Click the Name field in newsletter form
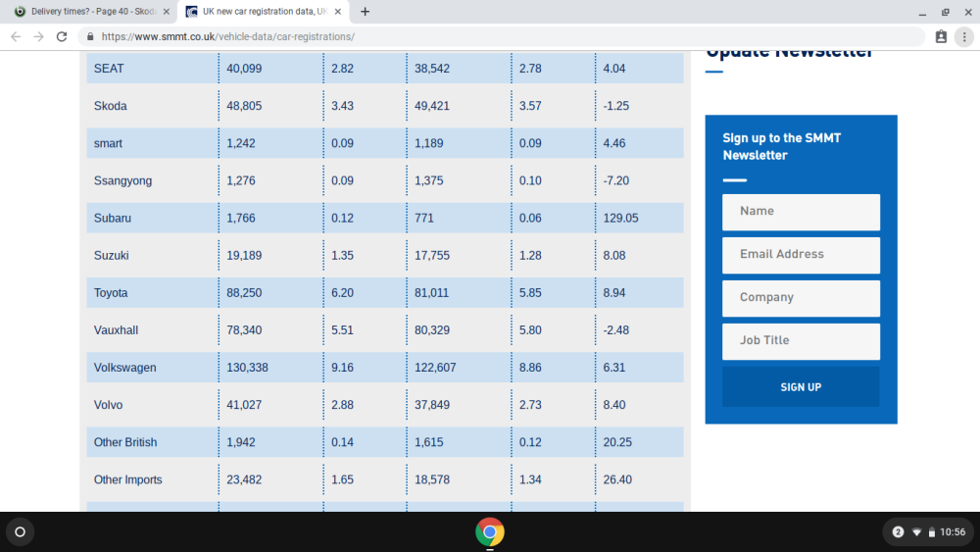Screen dimensions: 980x552 tap(802, 212)
